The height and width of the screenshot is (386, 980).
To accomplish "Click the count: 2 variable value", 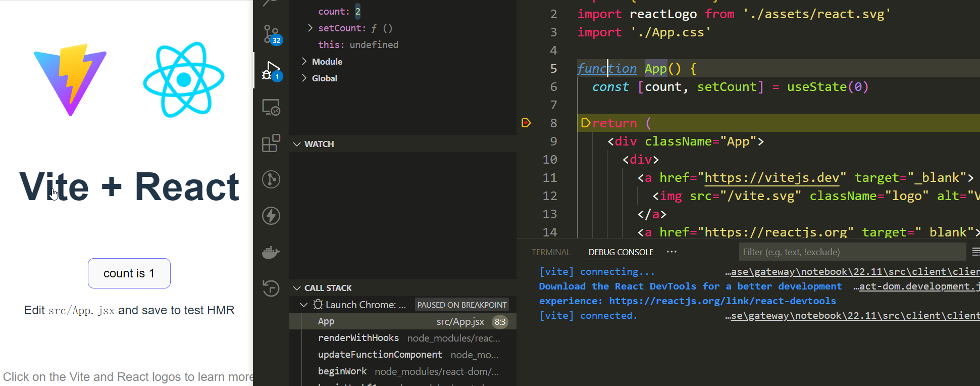I will [357, 11].
